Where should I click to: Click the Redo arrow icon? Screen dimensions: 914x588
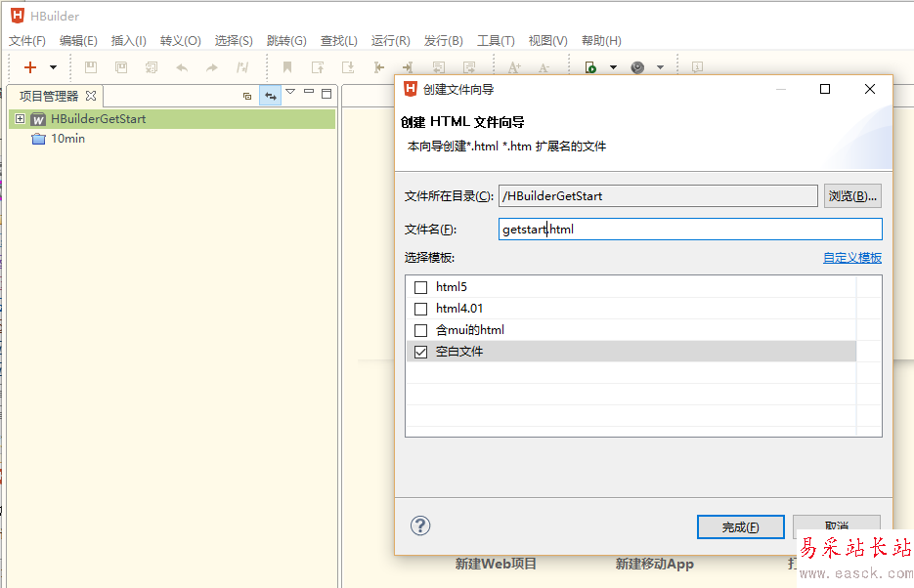212,68
